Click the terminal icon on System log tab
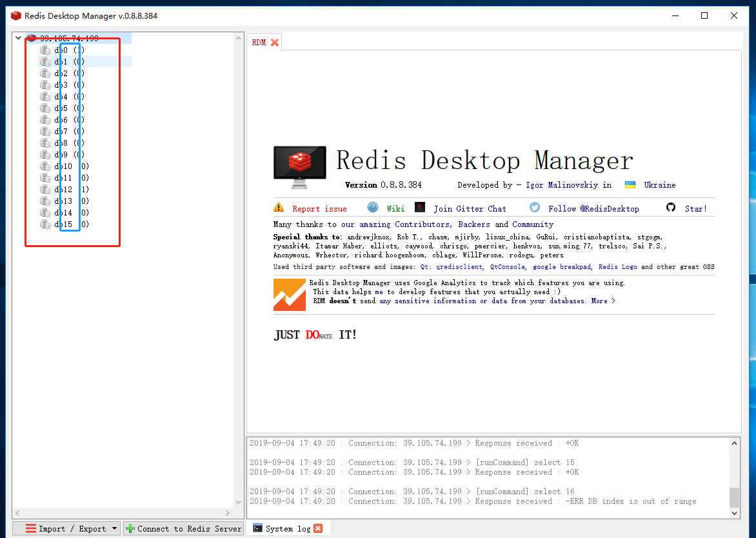 (257, 528)
